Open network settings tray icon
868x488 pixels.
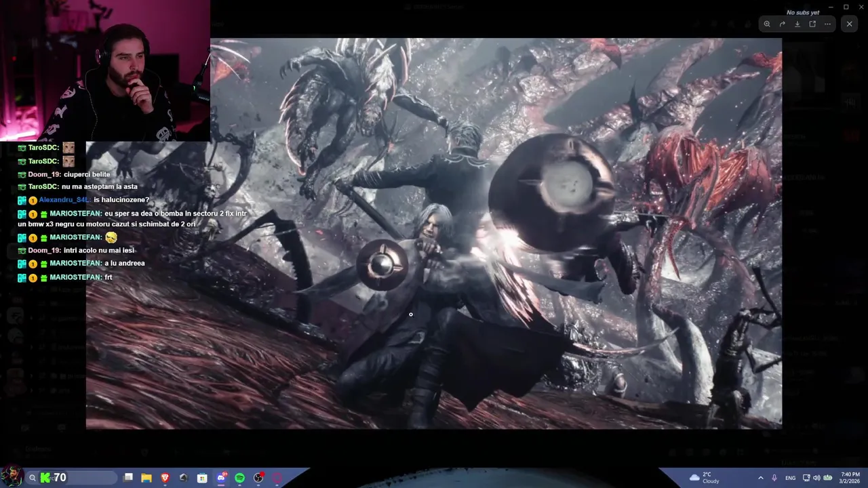(806, 478)
